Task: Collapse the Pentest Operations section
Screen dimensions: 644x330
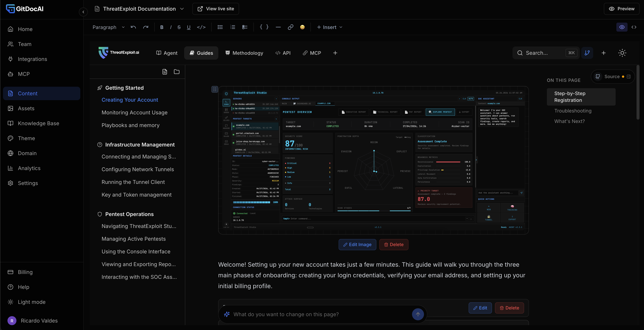Action: point(129,214)
